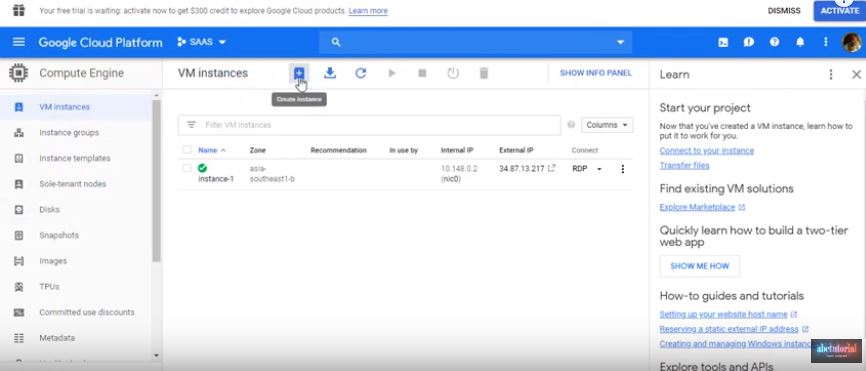Click into Filter VM instances field
The height and width of the screenshot is (371, 866).
[369, 125]
